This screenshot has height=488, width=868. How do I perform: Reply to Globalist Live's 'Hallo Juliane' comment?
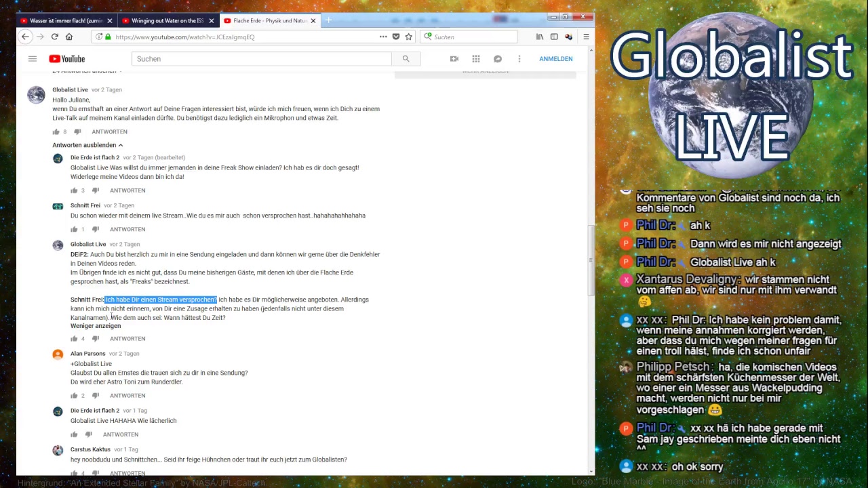(110, 131)
